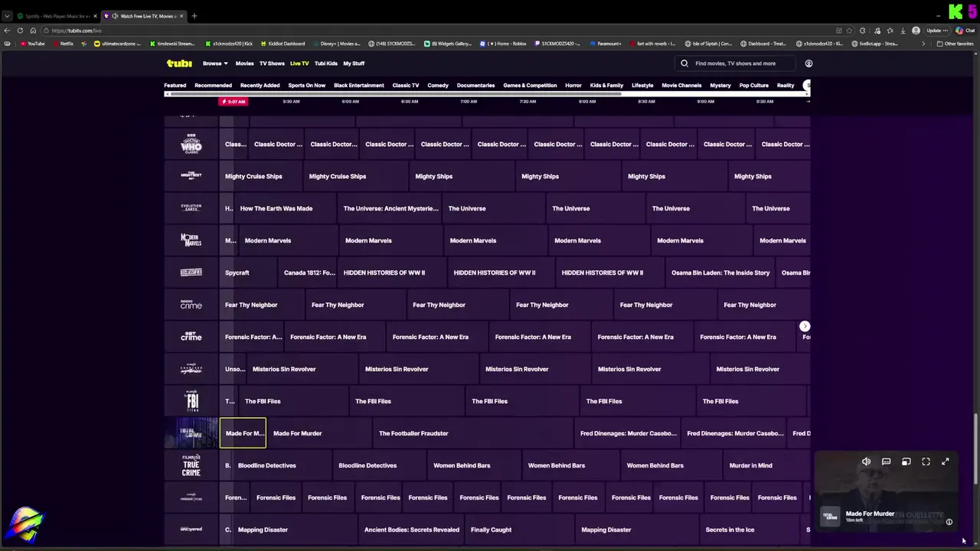The height and width of the screenshot is (551, 980).
Task: Mute the Tubi browser tab audio
Action: (x=115, y=16)
